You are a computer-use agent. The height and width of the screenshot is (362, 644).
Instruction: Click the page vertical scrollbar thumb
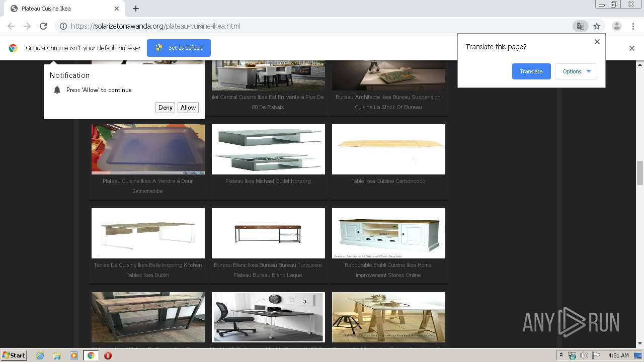(x=640, y=173)
